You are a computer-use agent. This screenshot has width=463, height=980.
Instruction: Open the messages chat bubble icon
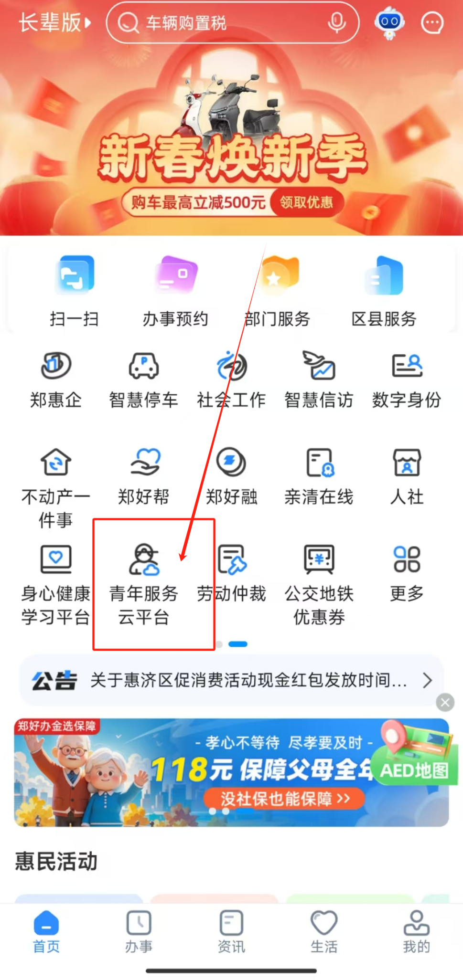coord(432,22)
